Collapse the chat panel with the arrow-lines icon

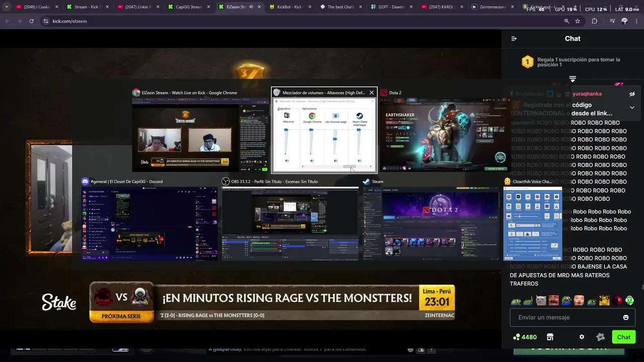(x=514, y=39)
